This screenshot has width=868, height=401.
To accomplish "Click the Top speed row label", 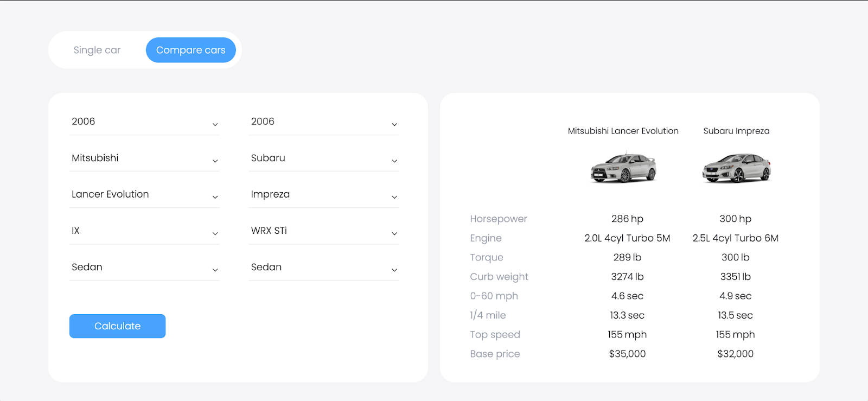I will (495, 334).
